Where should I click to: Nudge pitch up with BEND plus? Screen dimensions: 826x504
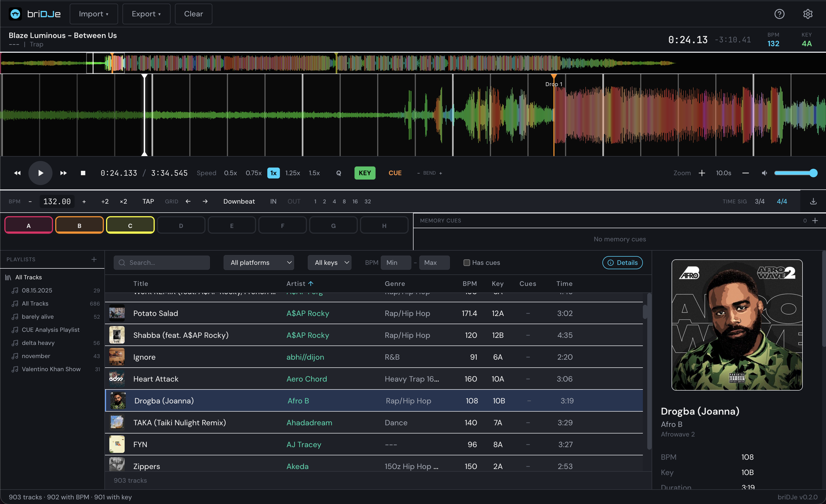pyautogui.click(x=441, y=173)
